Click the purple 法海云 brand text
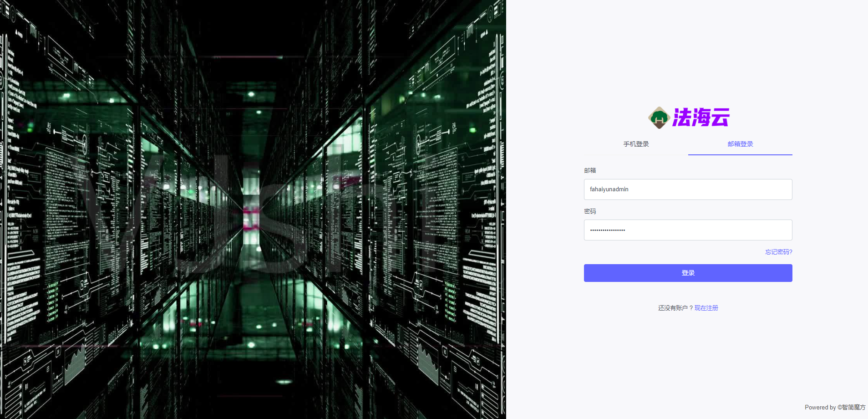This screenshot has height=419, width=868. tap(701, 118)
